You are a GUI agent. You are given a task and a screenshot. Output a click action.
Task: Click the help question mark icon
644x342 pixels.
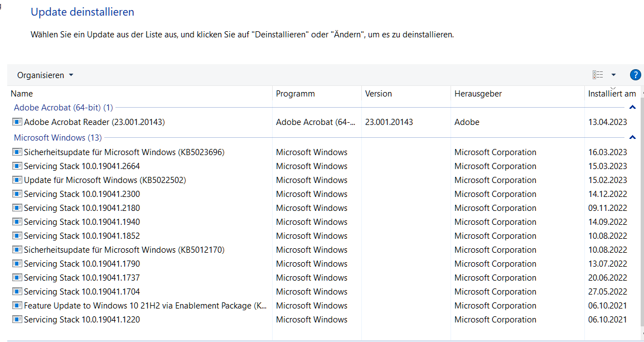coord(635,75)
